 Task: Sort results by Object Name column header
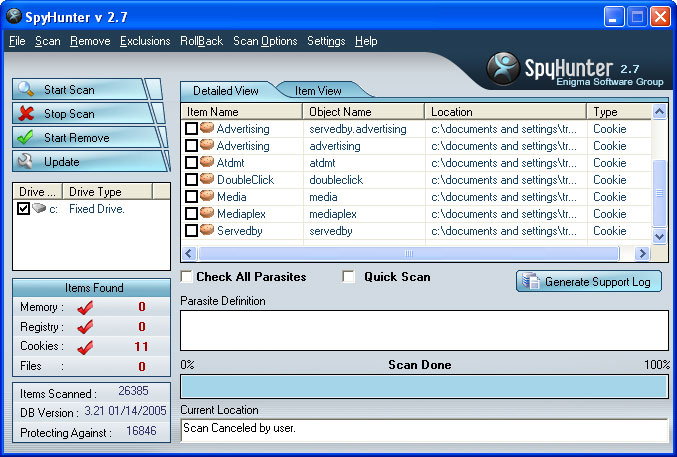point(364,111)
